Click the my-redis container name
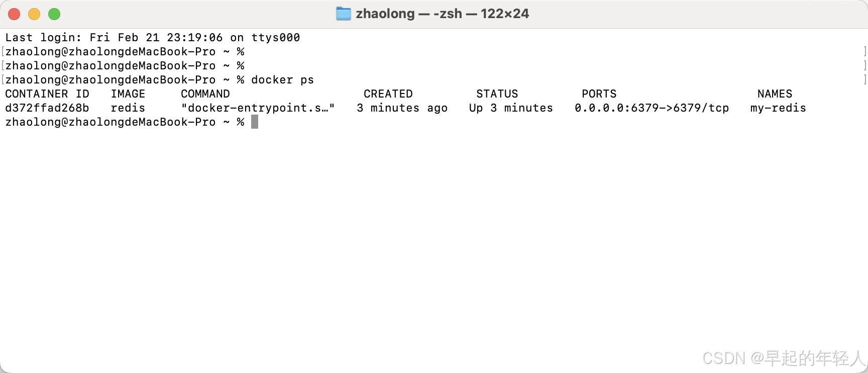 (778, 108)
